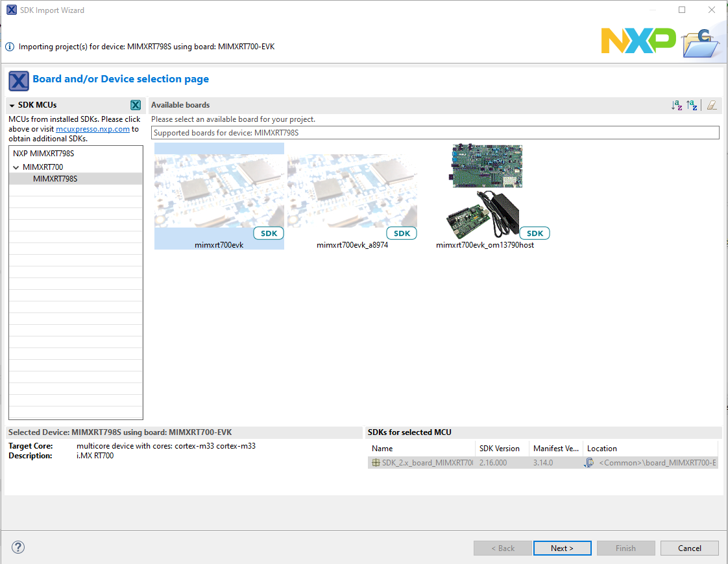The width and height of the screenshot is (728, 564).
Task: Click SDK badge on mimxrt700evk_om13790host board
Action: tap(535, 233)
